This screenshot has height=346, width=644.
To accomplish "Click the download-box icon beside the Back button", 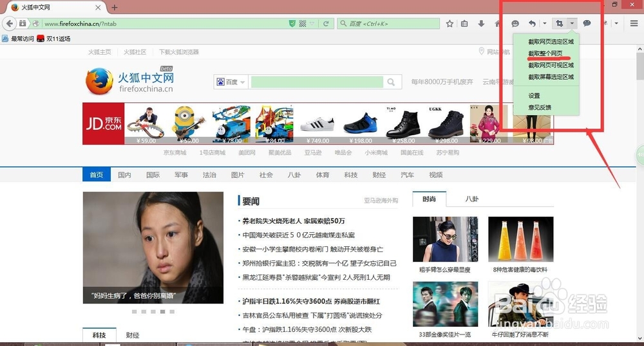I will pyautogui.click(x=23, y=23).
